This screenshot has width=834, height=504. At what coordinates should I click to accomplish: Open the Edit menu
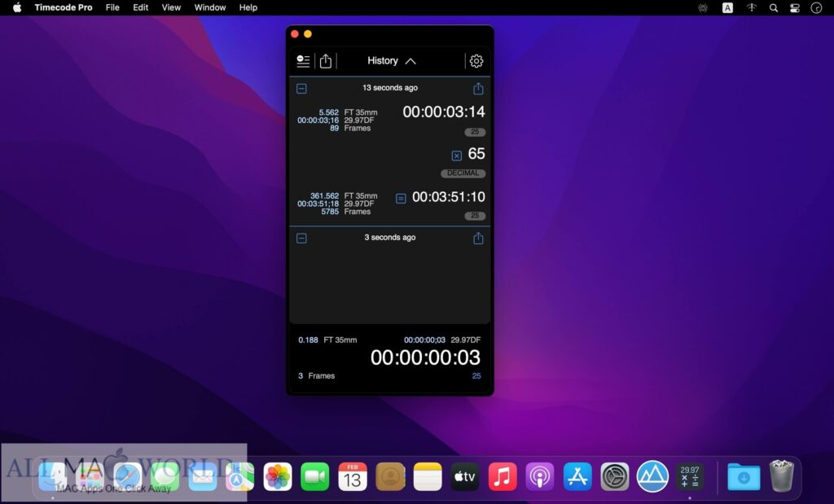click(140, 7)
